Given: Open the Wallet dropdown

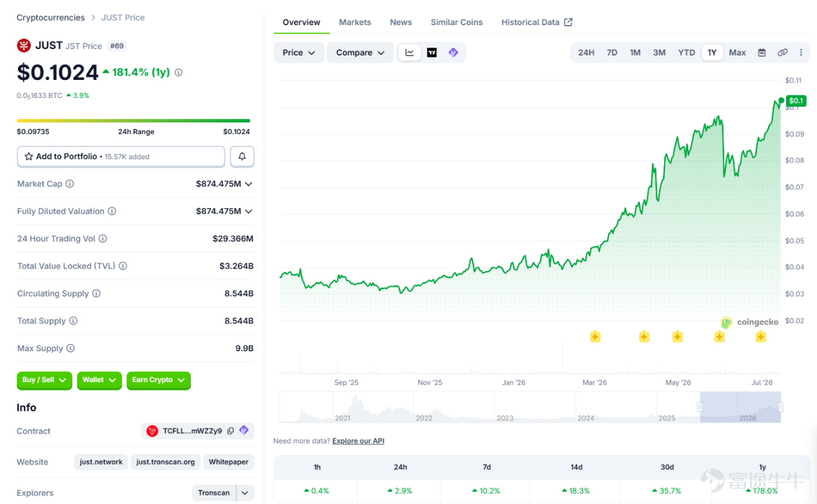Looking at the screenshot, I should 99,380.
